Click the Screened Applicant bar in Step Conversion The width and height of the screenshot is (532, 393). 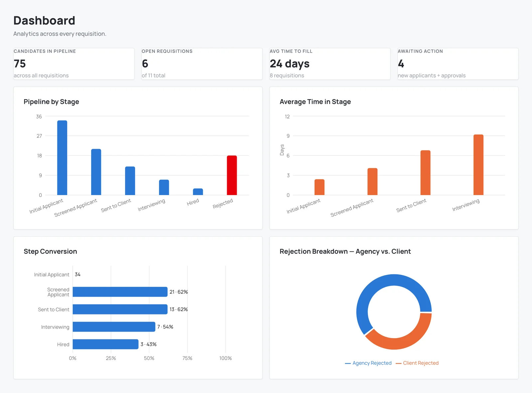point(120,292)
